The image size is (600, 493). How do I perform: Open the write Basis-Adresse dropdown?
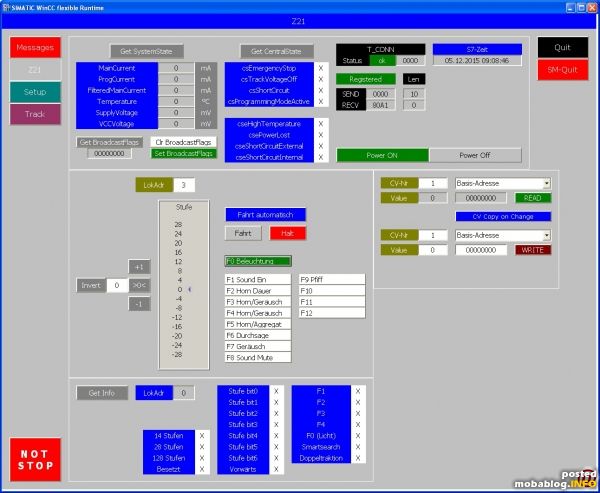pos(547,235)
